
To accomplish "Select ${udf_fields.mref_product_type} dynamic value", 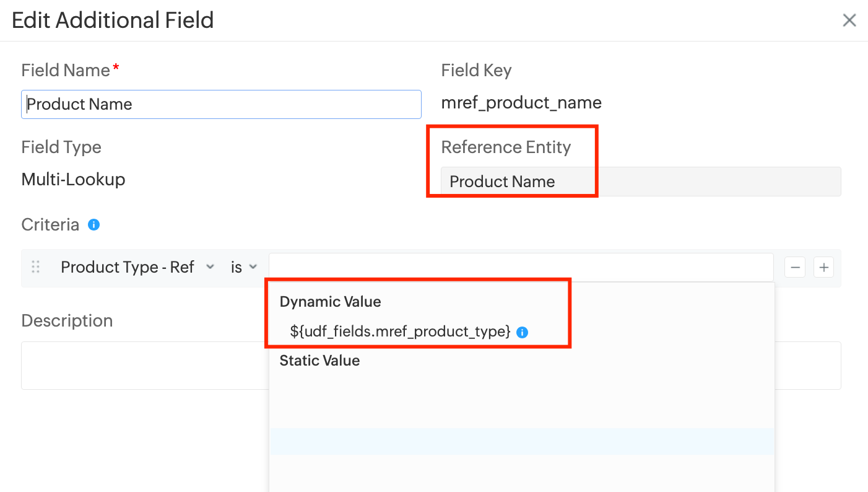I will (400, 332).
